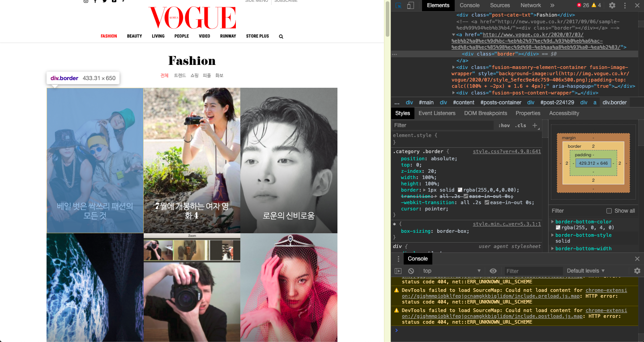Open the style.min.c…ver=5.3.1:1 source link
644x342 pixels.
(x=507, y=224)
